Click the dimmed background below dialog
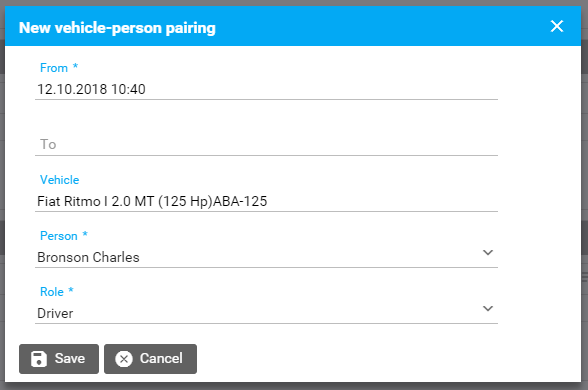 [x=294, y=387]
